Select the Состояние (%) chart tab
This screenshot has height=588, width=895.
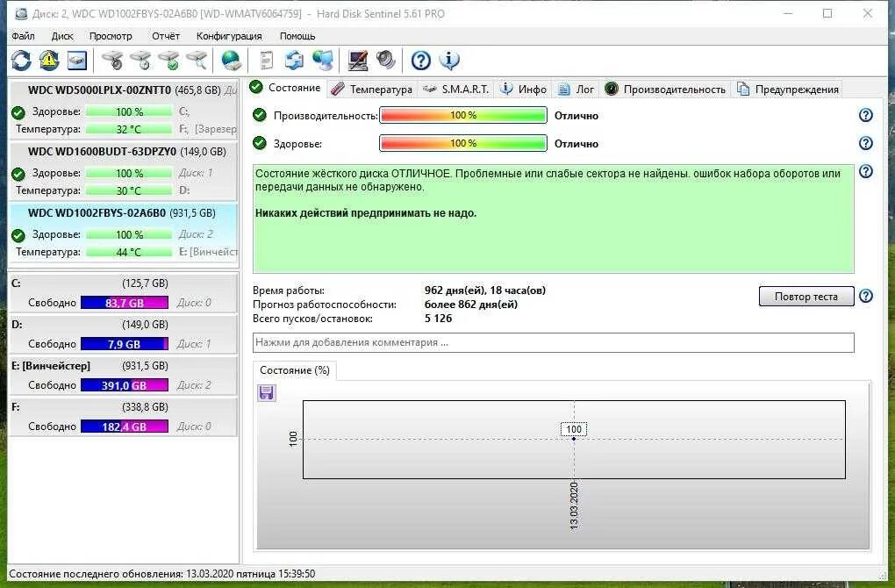tap(295, 370)
